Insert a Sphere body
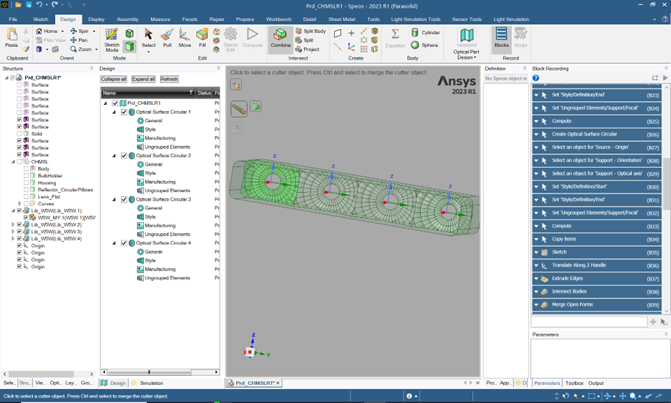Viewport: 671px width, 403px height. point(425,45)
